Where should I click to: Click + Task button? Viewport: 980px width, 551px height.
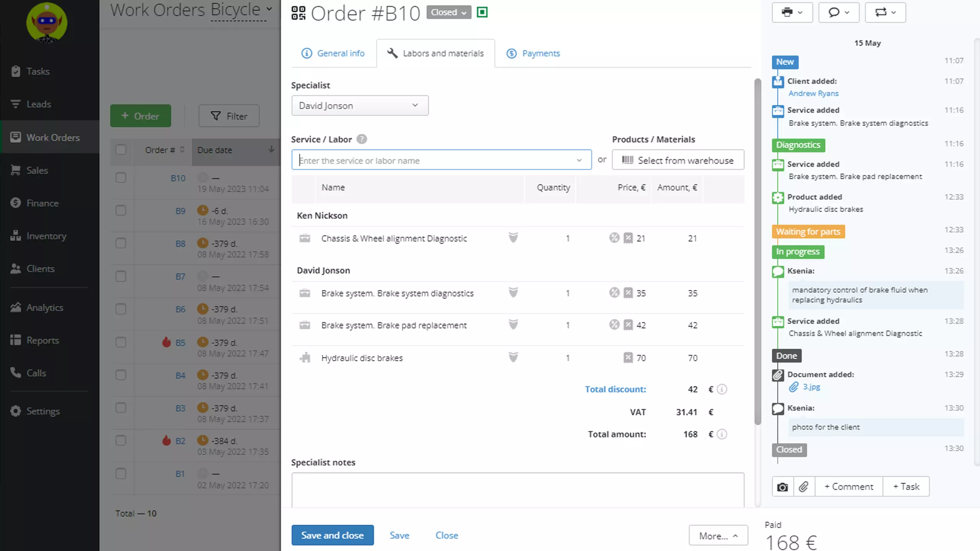[x=906, y=487]
